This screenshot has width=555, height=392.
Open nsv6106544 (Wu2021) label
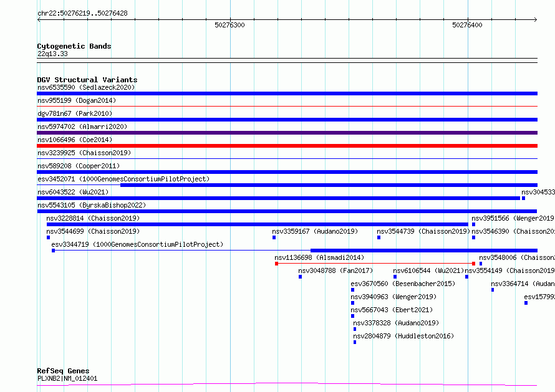[x=428, y=270]
